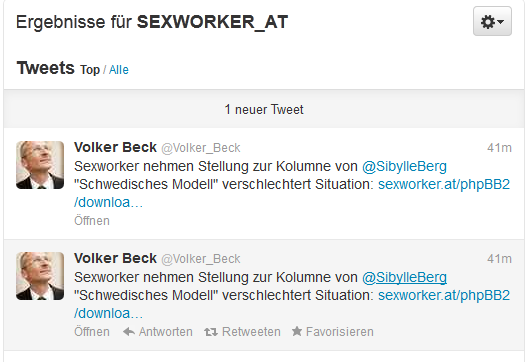Screen dimensions: 532x362
Task: Click the Retweeten icon
Action: (211, 332)
